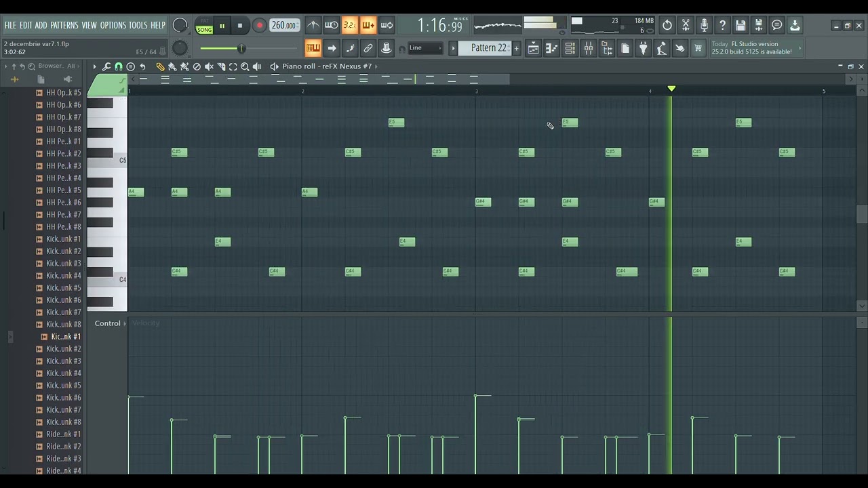Select the Mute tool in piano roll
Screen dimensions: 868x488
(209, 66)
